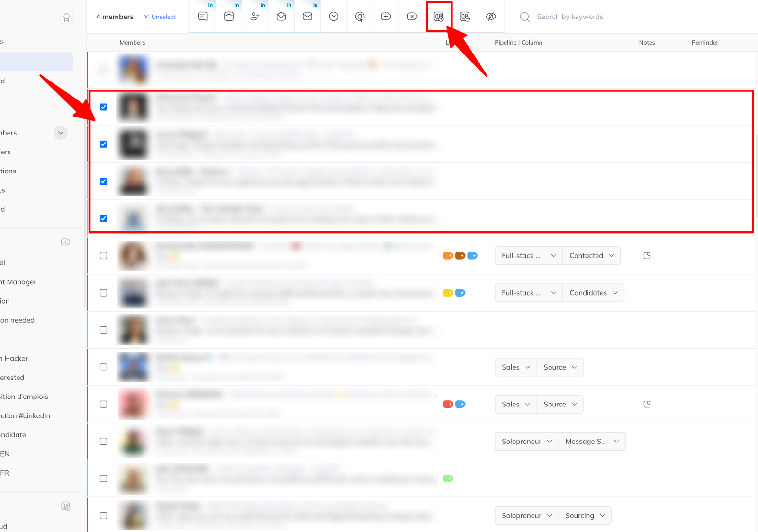Tick the checkbox in red-tagged Sales Source row
Viewport: 758px width, 532px height.
click(103, 404)
